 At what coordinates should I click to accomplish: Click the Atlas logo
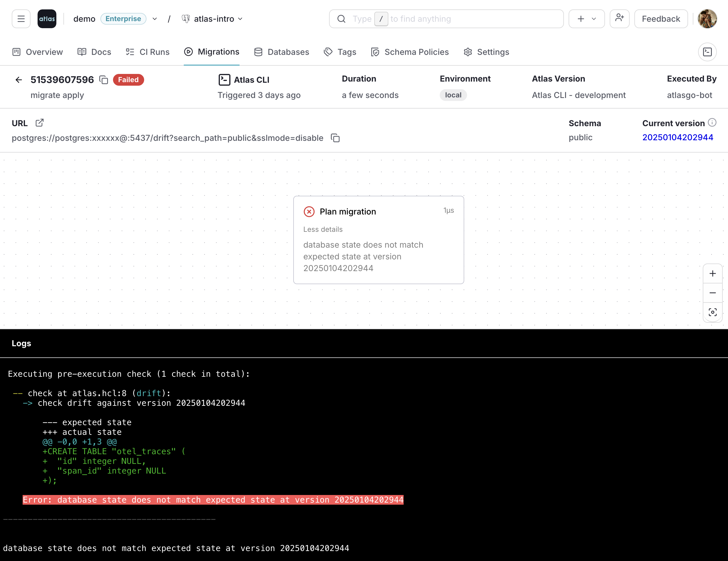point(47,19)
